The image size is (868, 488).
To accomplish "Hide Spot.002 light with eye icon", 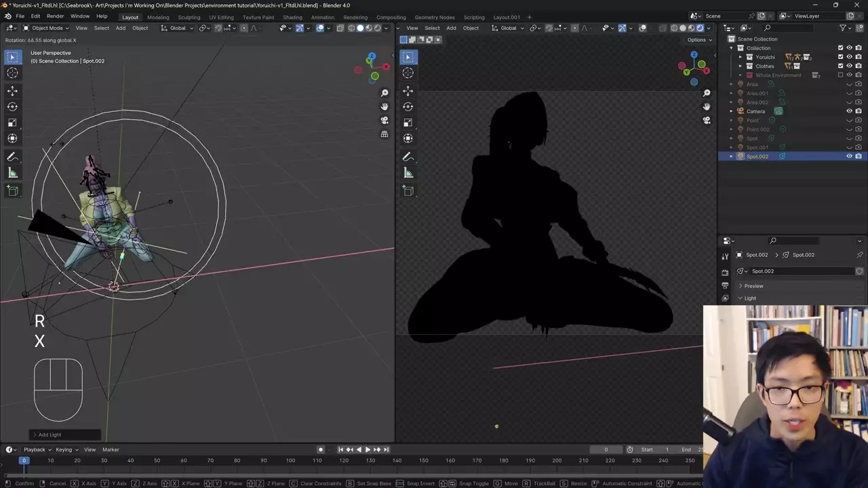I will (849, 157).
